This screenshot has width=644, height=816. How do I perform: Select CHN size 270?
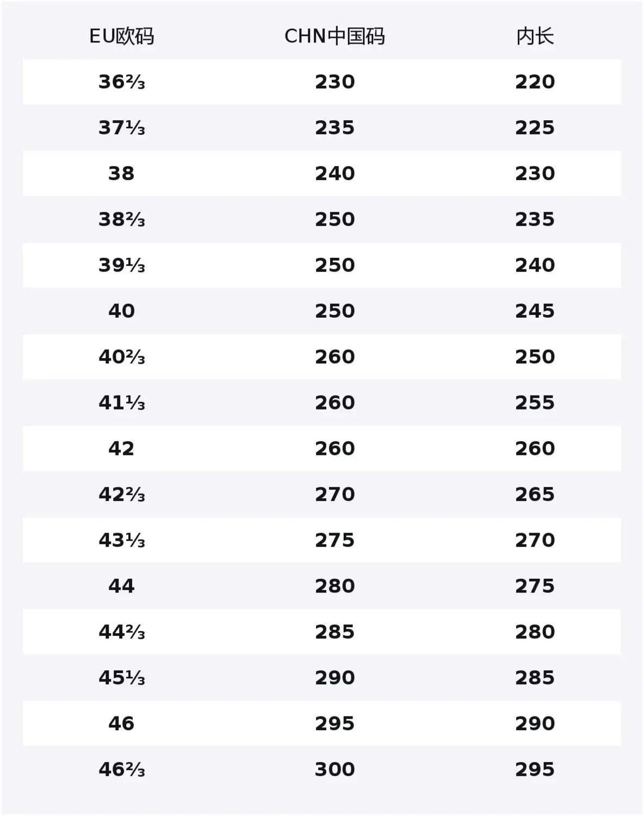tap(335, 494)
